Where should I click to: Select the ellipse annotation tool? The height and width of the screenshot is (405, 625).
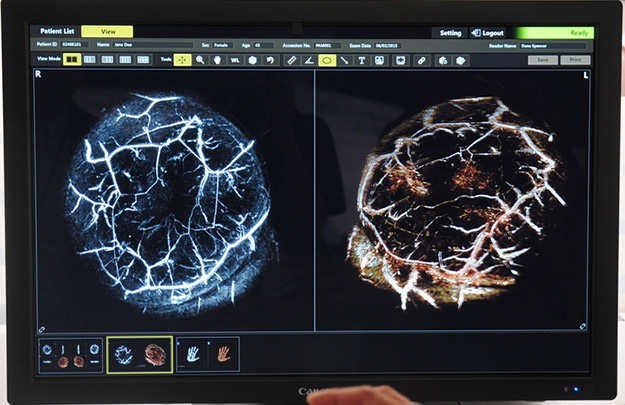pyautogui.click(x=327, y=60)
